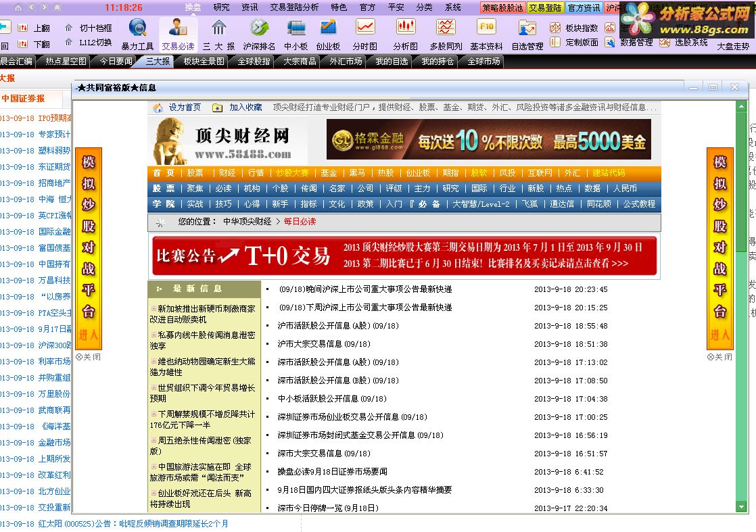Switch to the 外汇市场 tab
Image resolution: width=756 pixels, height=532 pixels.
[x=346, y=62]
